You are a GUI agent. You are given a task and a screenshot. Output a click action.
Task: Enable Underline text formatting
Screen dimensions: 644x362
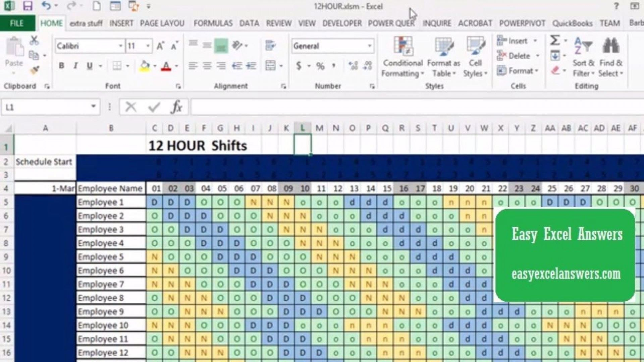pyautogui.click(x=89, y=65)
